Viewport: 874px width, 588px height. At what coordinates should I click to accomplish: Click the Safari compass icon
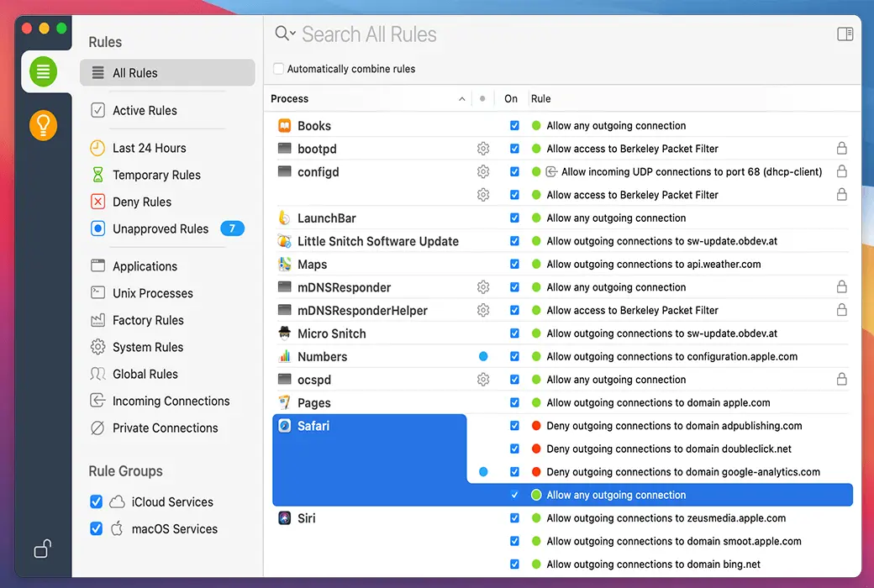click(x=285, y=426)
